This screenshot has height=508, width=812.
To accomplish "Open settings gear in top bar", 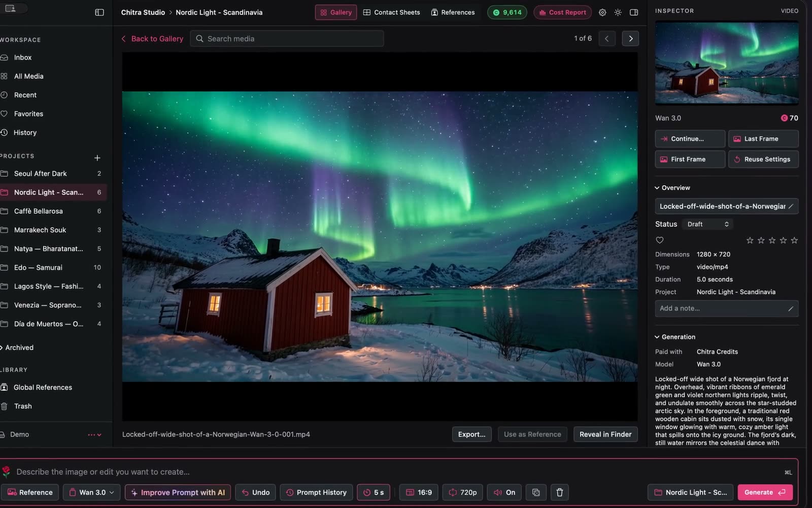I will click(602, 12).
